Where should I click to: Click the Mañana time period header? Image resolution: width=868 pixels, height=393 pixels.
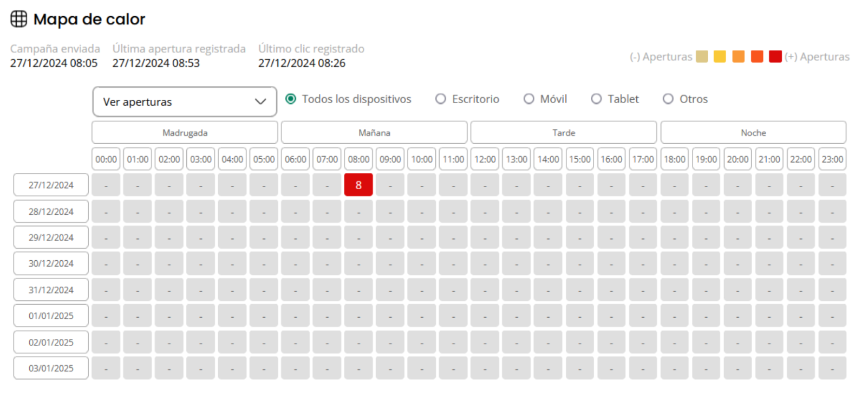(374, 132)
